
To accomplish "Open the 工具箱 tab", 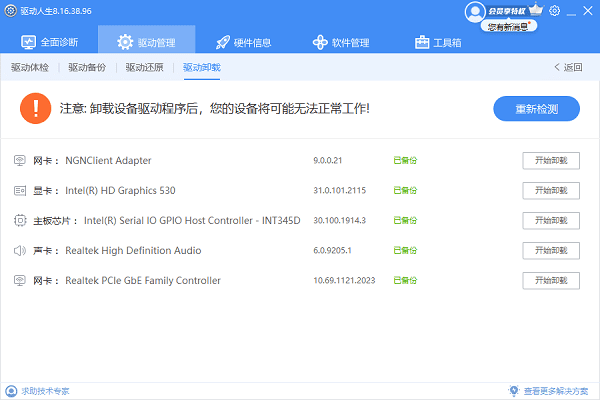I will [438, 42].
